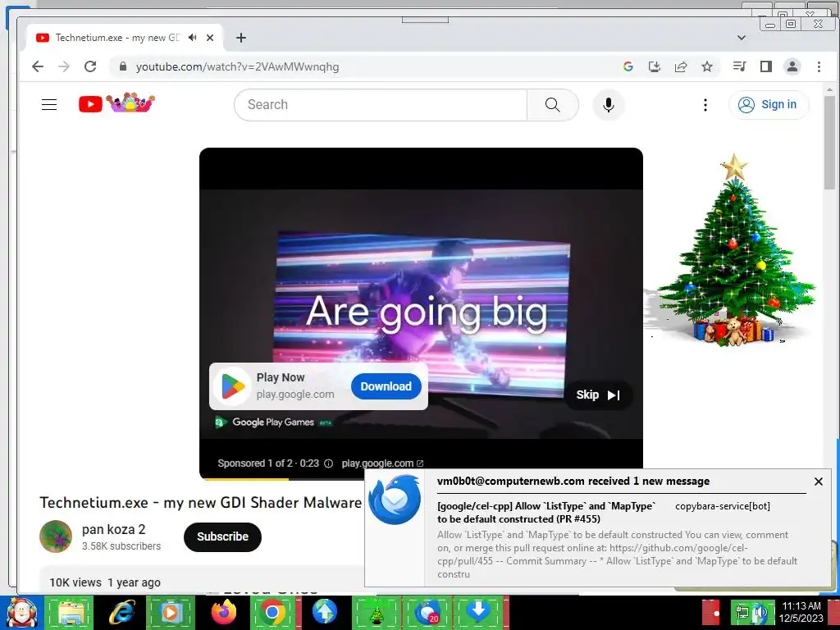Click the page vertical scrollbar

click(830, 141)
